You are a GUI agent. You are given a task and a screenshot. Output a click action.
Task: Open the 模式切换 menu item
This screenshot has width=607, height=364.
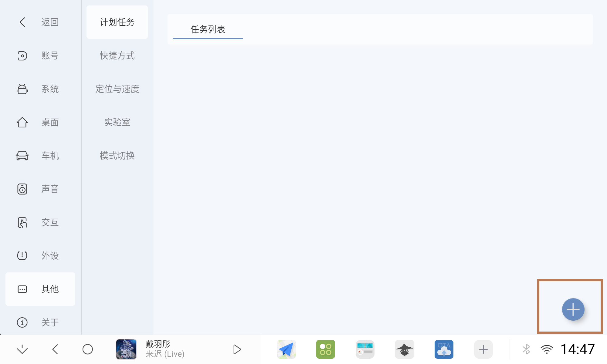(117, 156)
